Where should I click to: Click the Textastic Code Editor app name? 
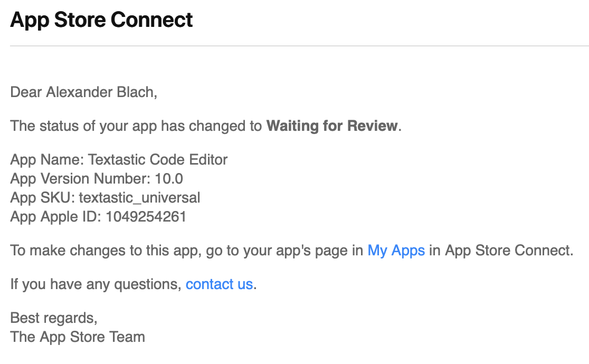(x=158, y=159)
